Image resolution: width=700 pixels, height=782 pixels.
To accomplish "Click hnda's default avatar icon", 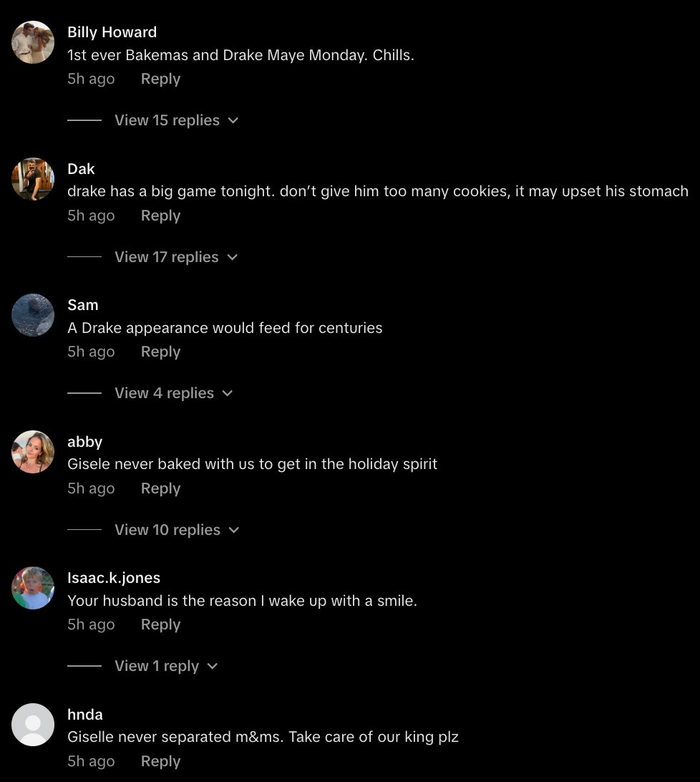I will coord(33,725).
